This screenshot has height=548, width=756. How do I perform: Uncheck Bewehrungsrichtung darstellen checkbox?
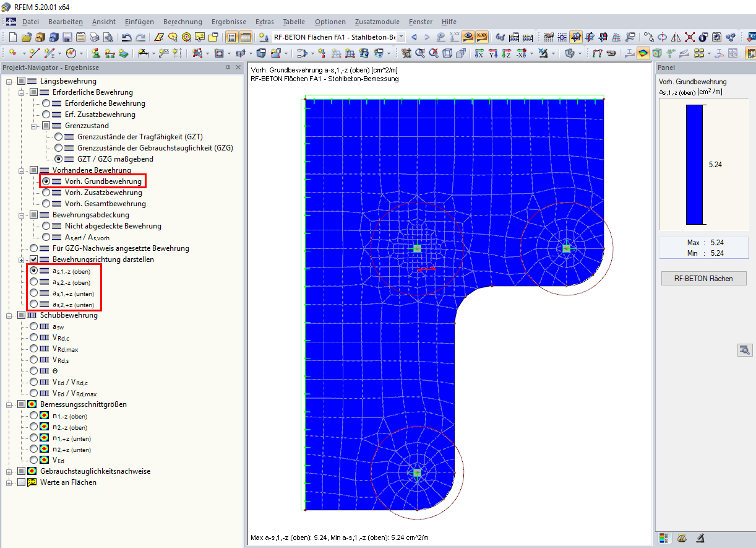(x=34, y=259)
